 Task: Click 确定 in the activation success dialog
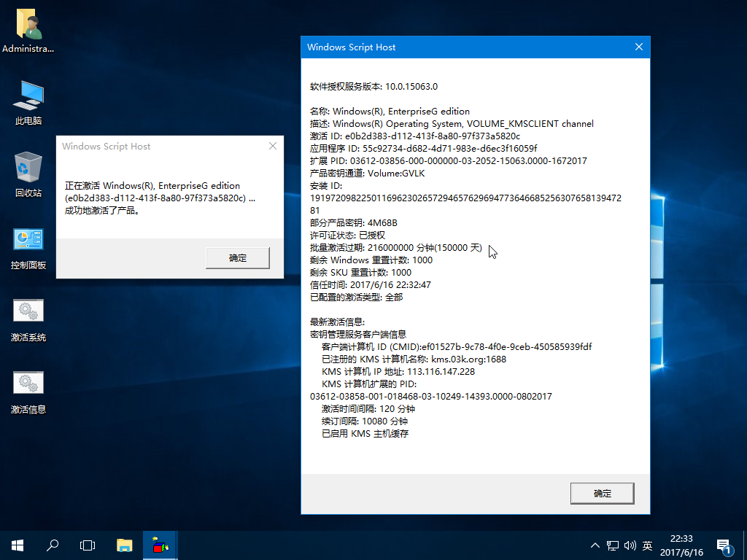pyautogui.click(x=238, y=257)
